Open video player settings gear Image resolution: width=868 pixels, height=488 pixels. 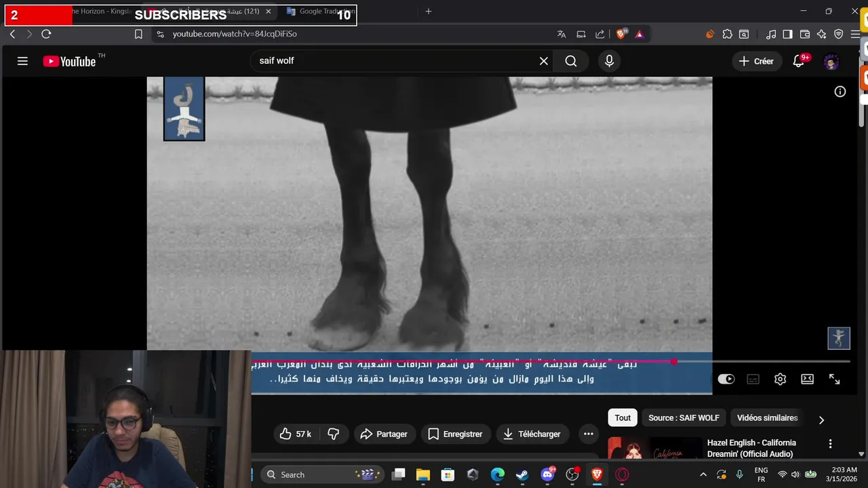[780, 379]
